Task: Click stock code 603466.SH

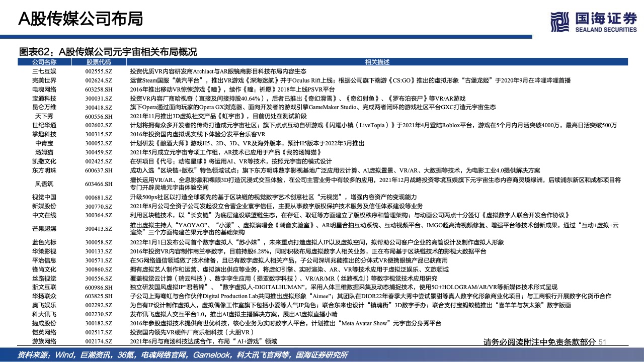Action: point(99,184)
